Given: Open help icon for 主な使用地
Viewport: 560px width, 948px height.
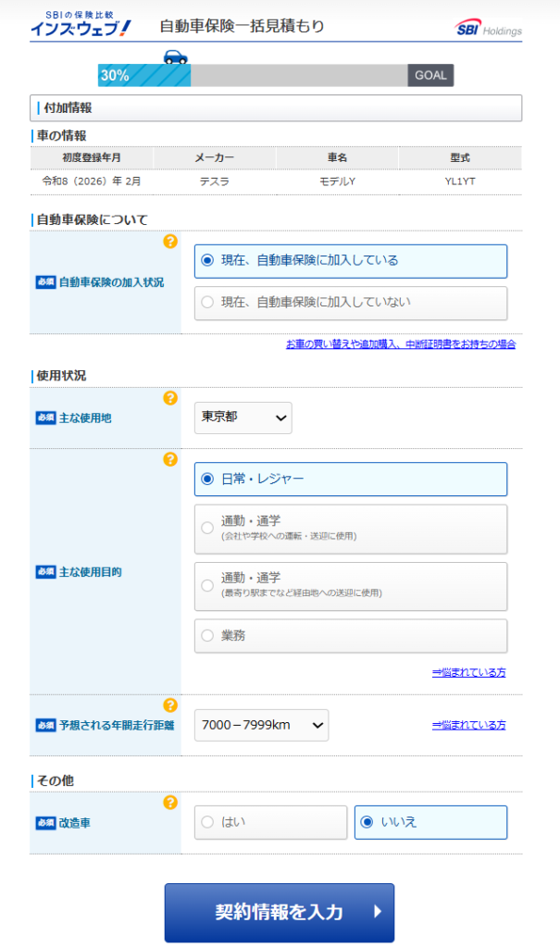Looking at the screenshot, I should click(x=170, y=398).
